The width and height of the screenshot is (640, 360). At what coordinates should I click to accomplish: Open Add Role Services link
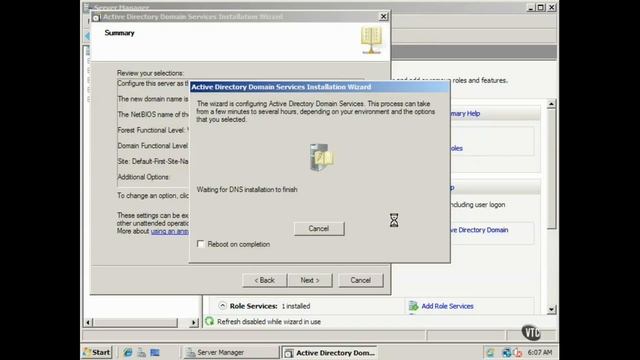(447, 306)
